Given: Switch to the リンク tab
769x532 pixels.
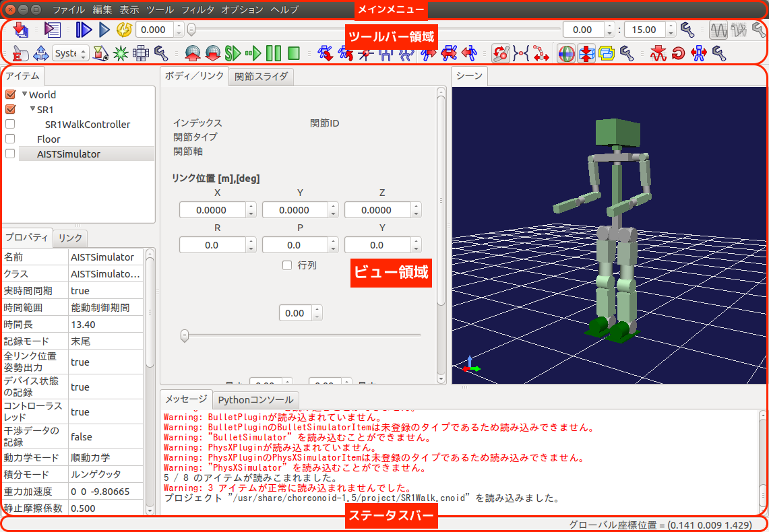Looking at the screenshot, I should click(70, 238).
